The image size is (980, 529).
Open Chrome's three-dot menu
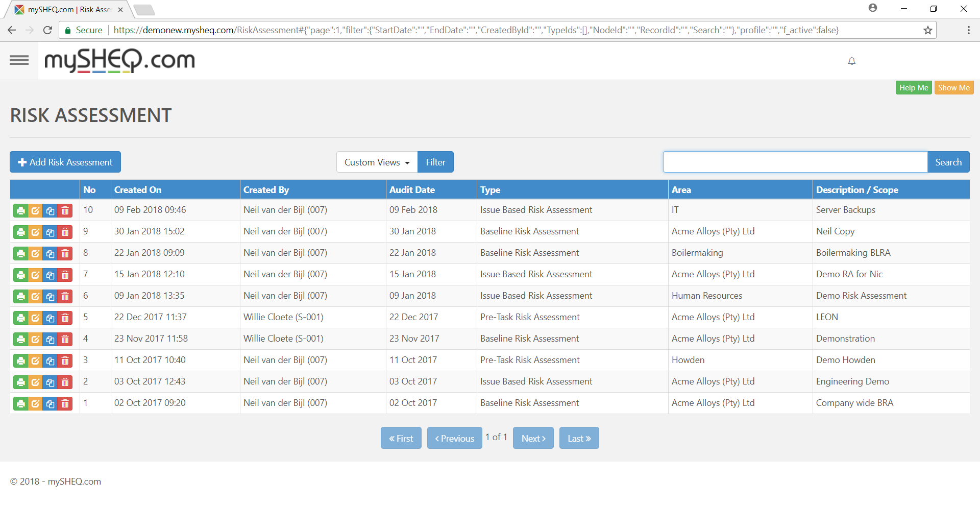pos(969,30)
